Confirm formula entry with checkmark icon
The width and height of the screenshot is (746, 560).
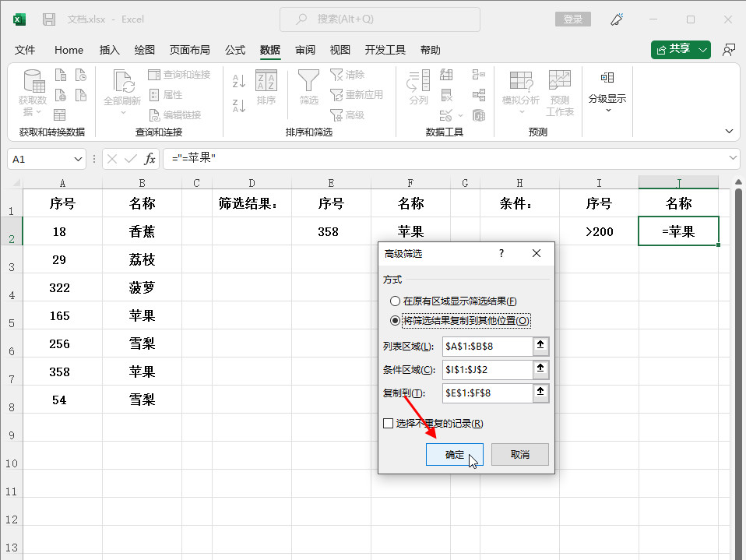(x=130, y=158)
